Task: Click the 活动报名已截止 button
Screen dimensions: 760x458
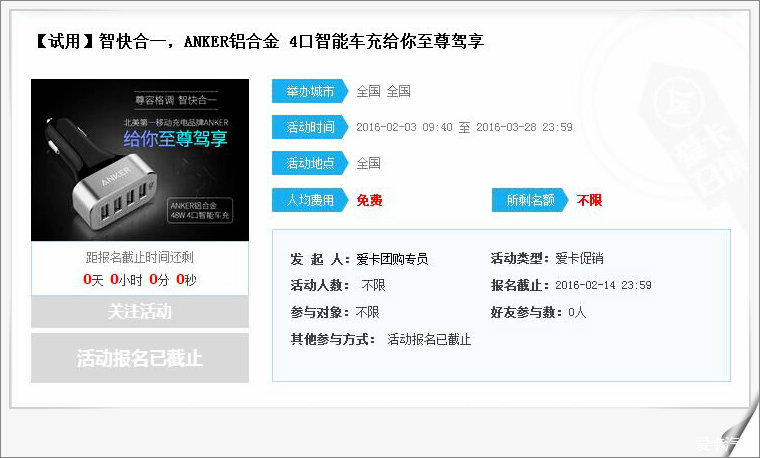Action: tap(140, 358)
